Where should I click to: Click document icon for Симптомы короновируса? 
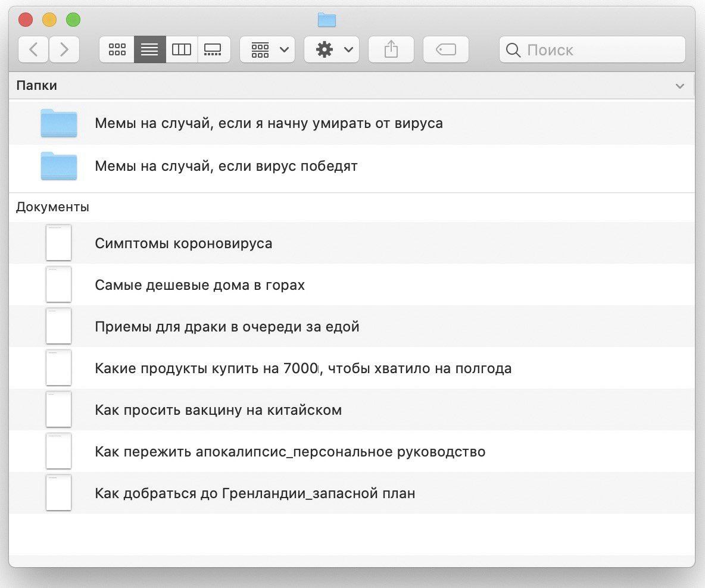(58, 243)
